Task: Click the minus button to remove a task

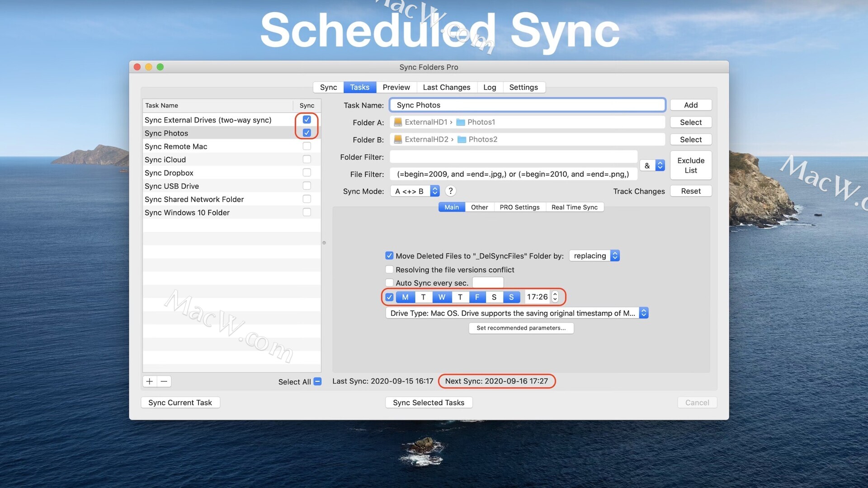Action: (x=164, y=381)
